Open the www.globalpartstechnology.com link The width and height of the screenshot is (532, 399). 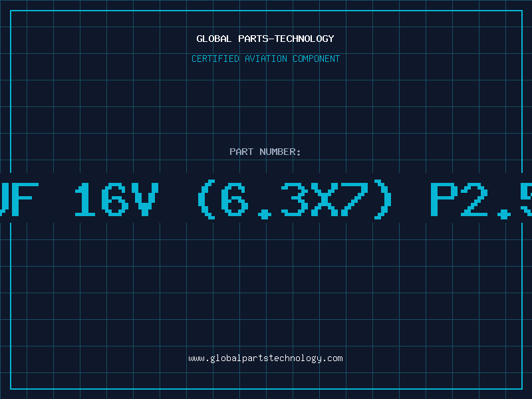(x=265, y=358)
